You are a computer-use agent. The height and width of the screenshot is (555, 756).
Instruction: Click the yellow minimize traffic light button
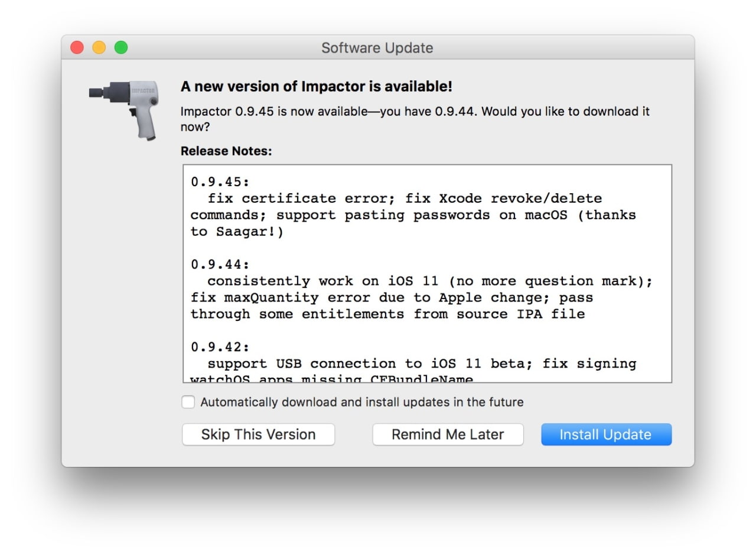pyautogui.click(x=99, y=47)
